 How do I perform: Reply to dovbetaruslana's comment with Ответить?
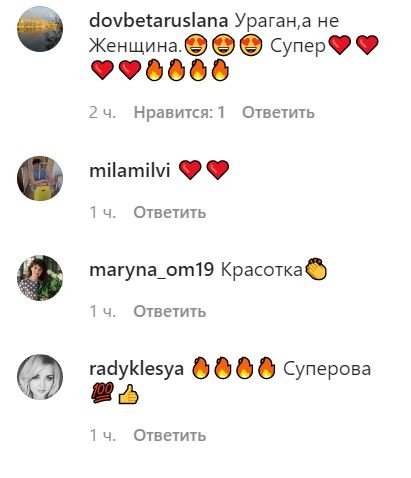[x=278, y=112]
